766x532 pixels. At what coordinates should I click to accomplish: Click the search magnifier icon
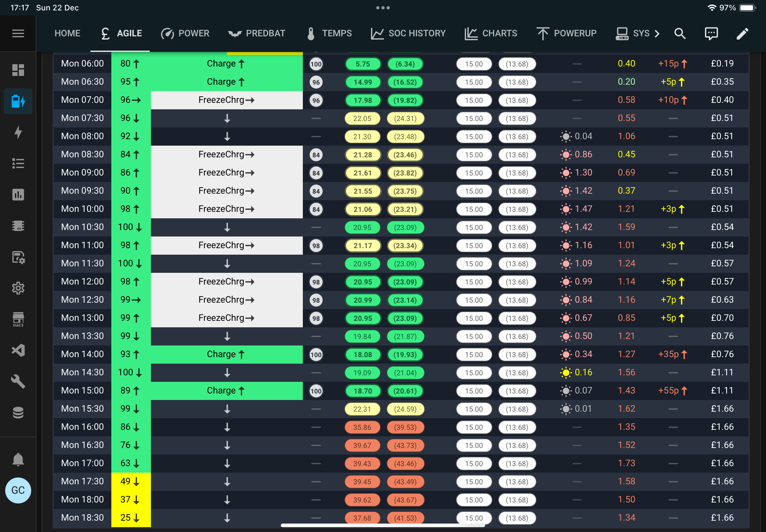click(x=680, y=33)
